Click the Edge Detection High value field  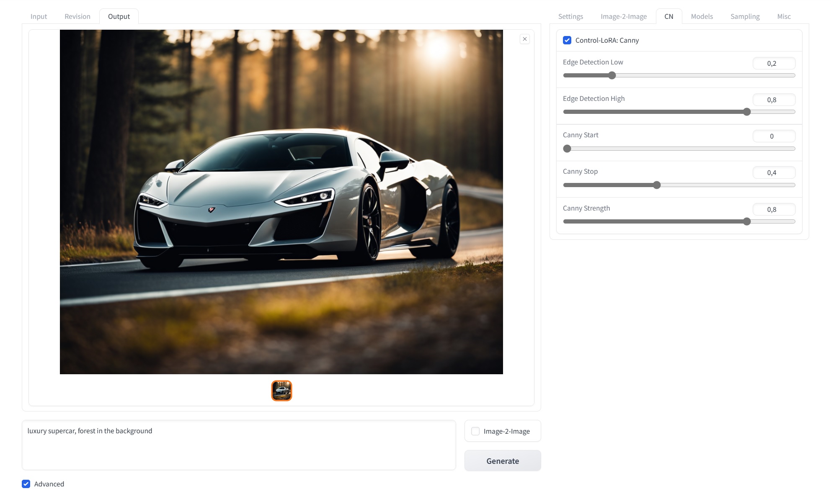pos(773,100)
